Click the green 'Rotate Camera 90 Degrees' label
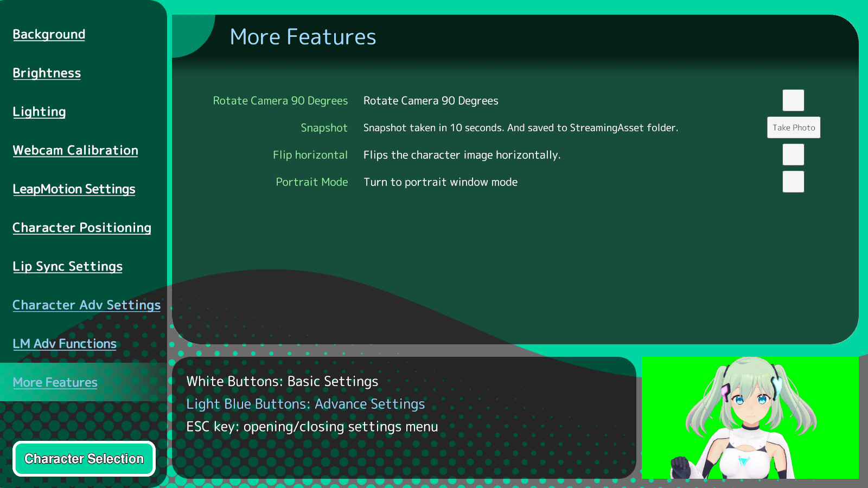The height and width of the screenshot is (488, 868). 280,101
